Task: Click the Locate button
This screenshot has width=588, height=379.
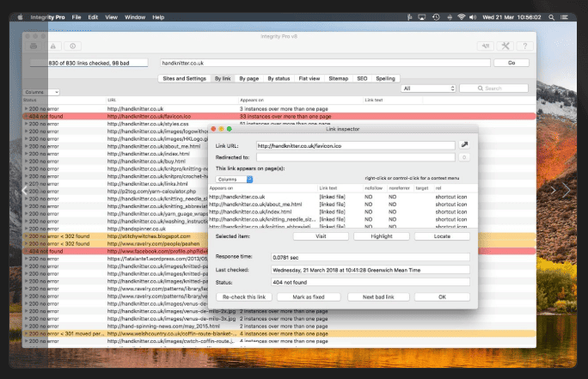Action: click(442, 236)
